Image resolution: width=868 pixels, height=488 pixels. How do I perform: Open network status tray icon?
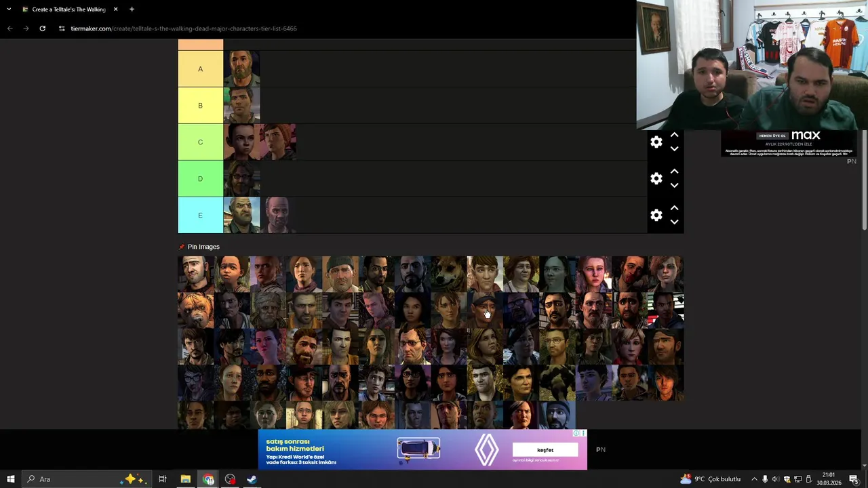click(797, 479)
